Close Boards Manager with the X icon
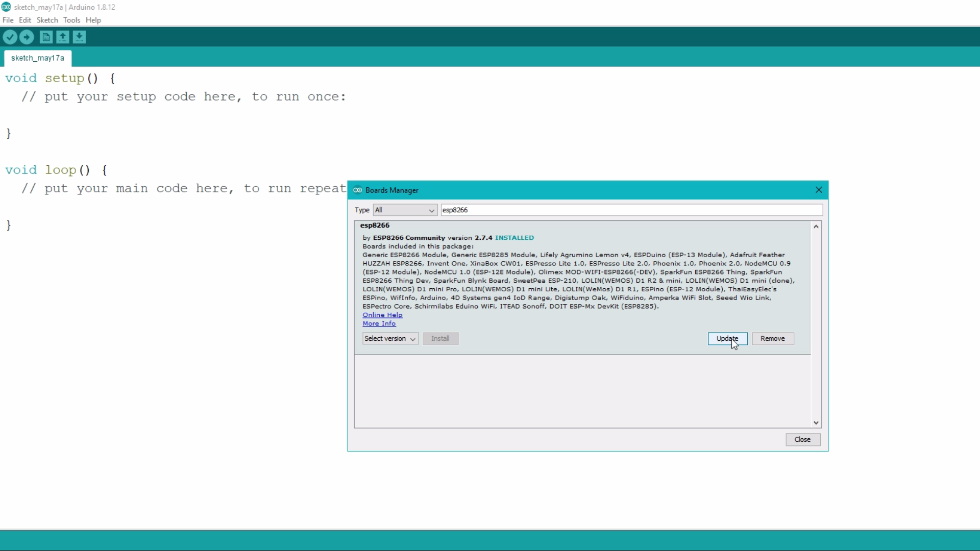 coord(819,190)
